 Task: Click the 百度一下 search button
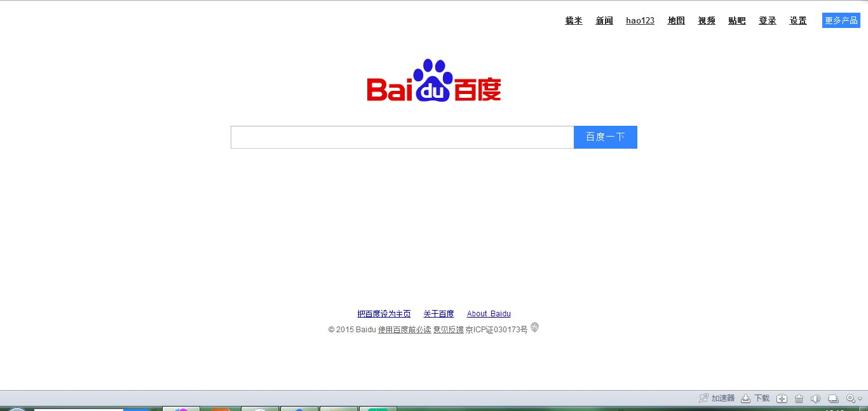pyautogui.click(x=604, y=137)
